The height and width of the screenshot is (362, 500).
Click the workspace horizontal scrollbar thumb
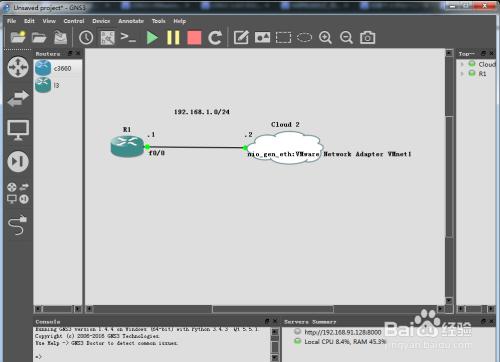tap(273, 309)
